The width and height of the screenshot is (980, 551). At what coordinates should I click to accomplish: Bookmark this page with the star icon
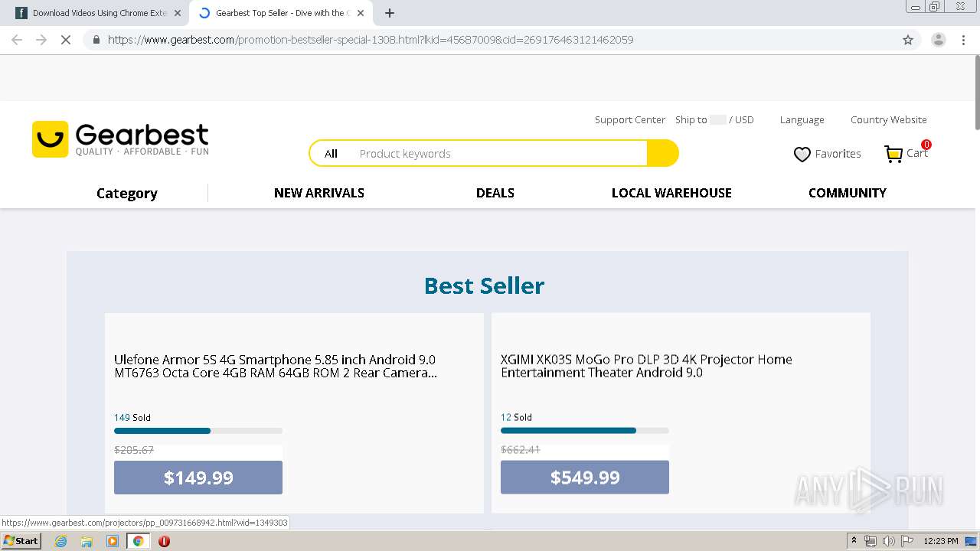(908, 40)
